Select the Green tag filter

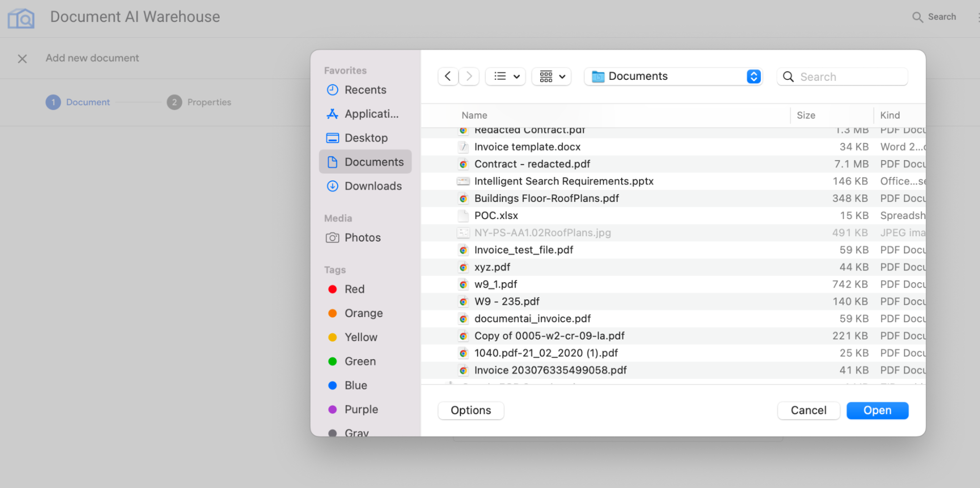point(360,361)
